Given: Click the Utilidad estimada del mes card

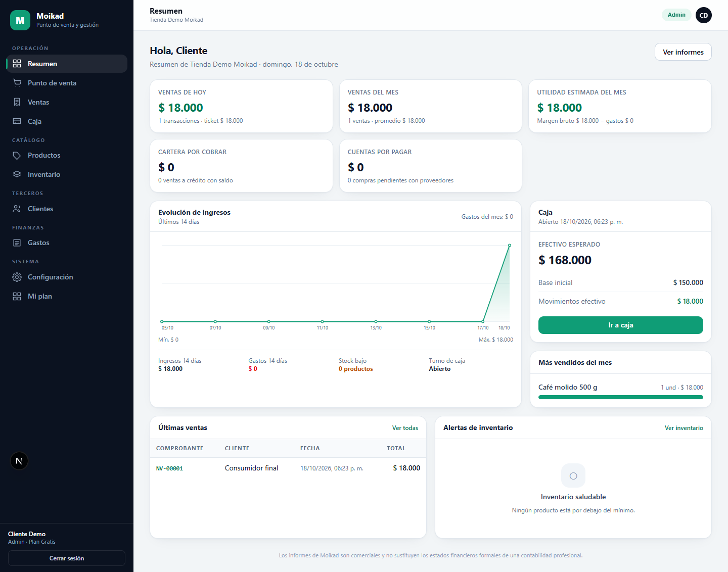Looking at the screenshot, I should point(620,106).
